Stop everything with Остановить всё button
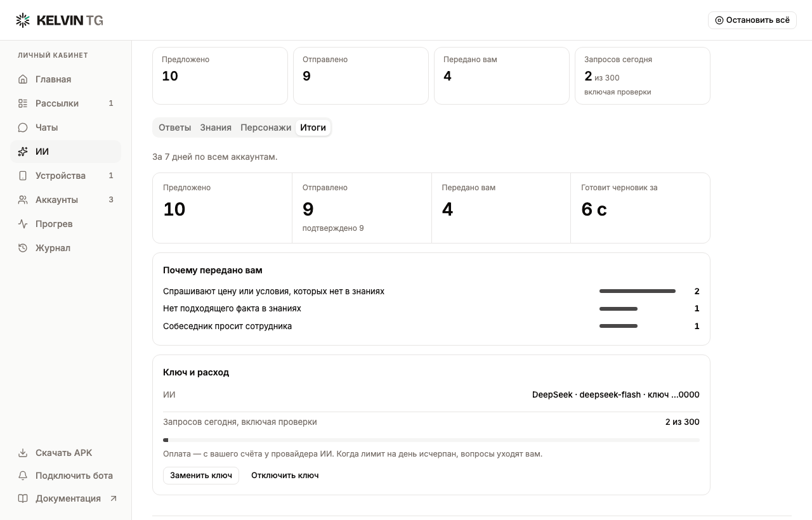 click(752, 20)
